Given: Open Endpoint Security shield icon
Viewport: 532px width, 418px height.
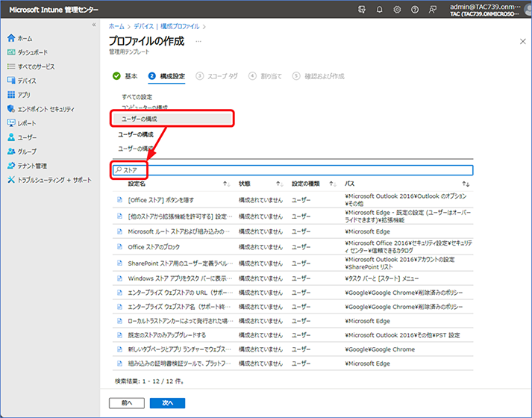Looking at the screenshot, I should point(11,109).
